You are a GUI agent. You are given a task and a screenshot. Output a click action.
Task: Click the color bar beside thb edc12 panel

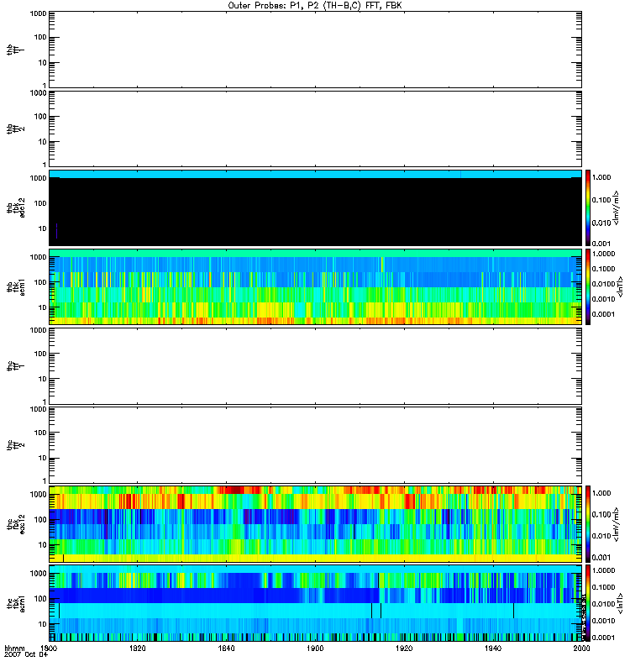[588, 207]
